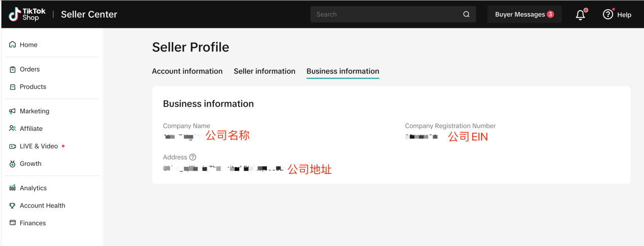Focus the Search input field
The width and height of the screenshot is (644, 246).
click(386, 15)
